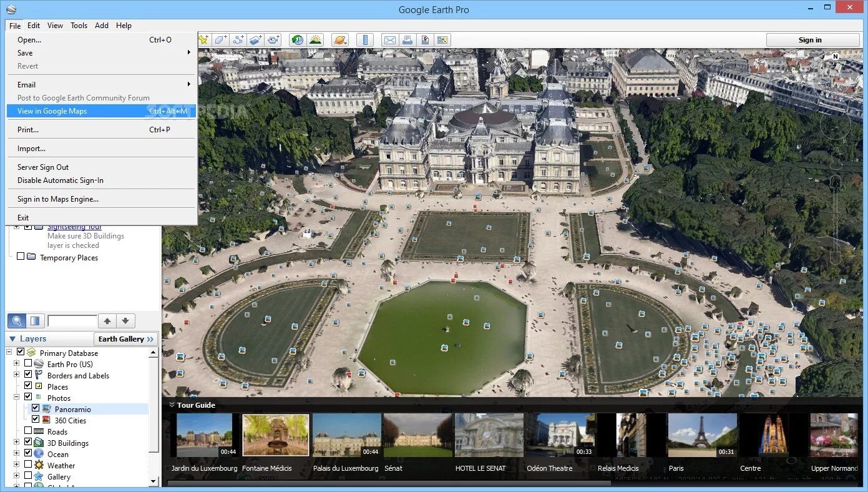Open the Earth Gallery button
868x492 pixels.
(x=125, y=339)
